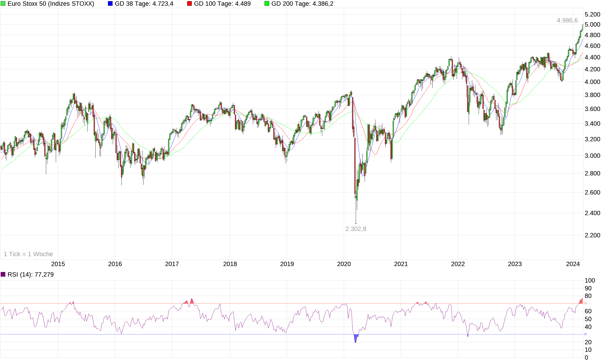This screenshot has height=364, width=607.
Task: Click the 3.400 price axis label
Action: pos(592,124)
